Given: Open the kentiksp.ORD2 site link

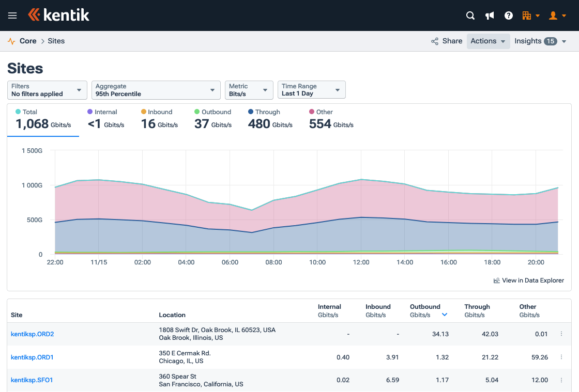Looking at the screenshot, I should (x=32, y=334).
